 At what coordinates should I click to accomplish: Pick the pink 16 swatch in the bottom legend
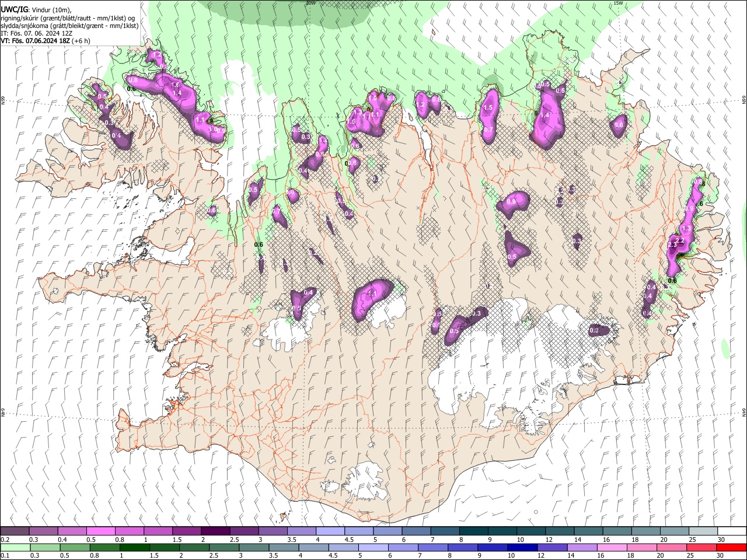612,548
